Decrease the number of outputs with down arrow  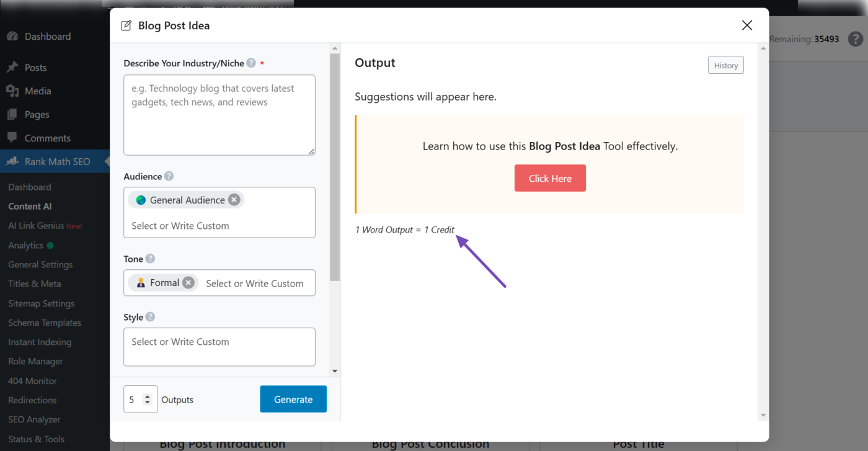click(147, 403)
